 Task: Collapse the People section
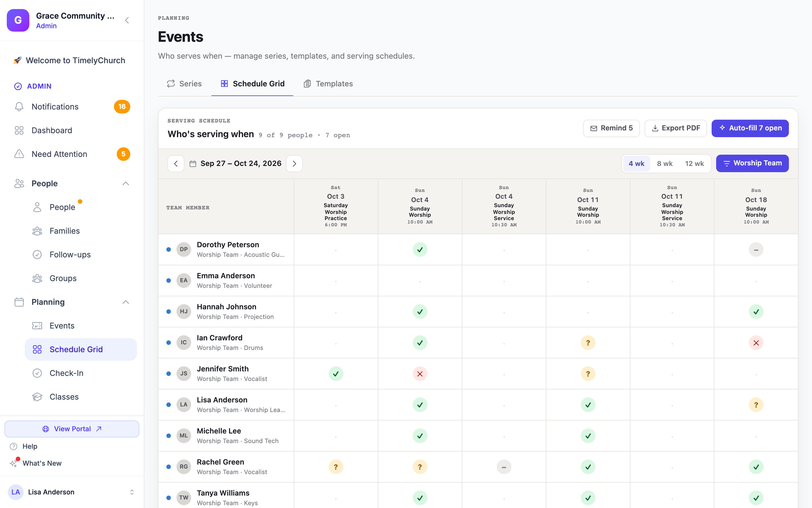pyautogui.click(x=125, y=183)
